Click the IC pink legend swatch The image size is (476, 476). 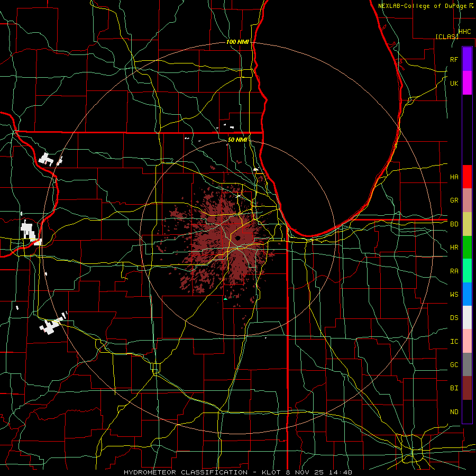(x=467, y=341)
